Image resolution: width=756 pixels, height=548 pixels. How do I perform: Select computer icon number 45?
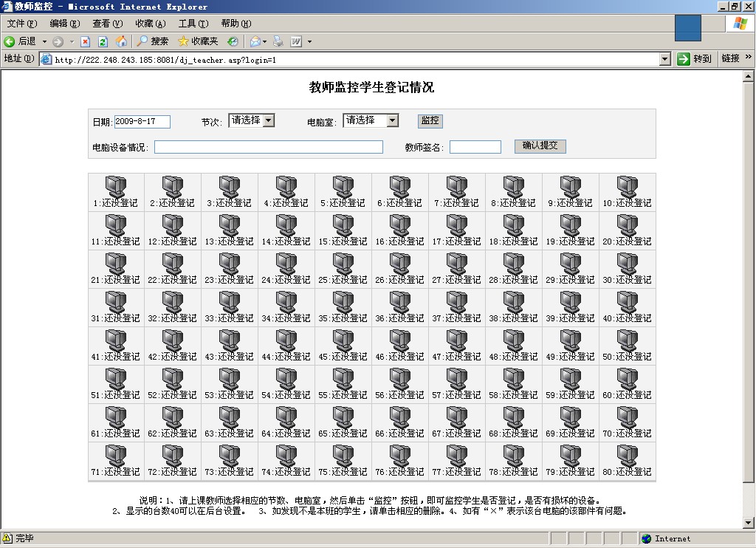click(343, 340)
